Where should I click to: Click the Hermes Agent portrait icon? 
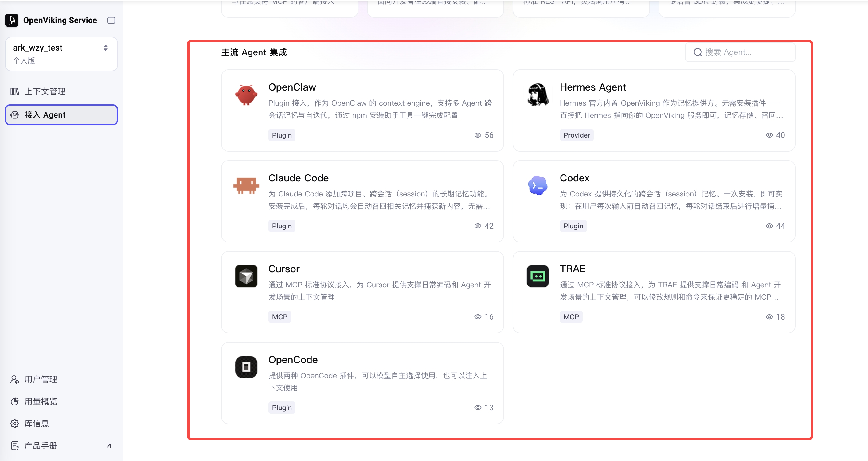(x=538, y=95)
